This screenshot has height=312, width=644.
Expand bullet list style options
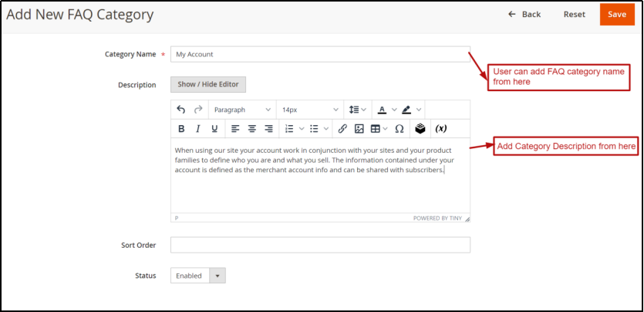click(x=326, y=129)
